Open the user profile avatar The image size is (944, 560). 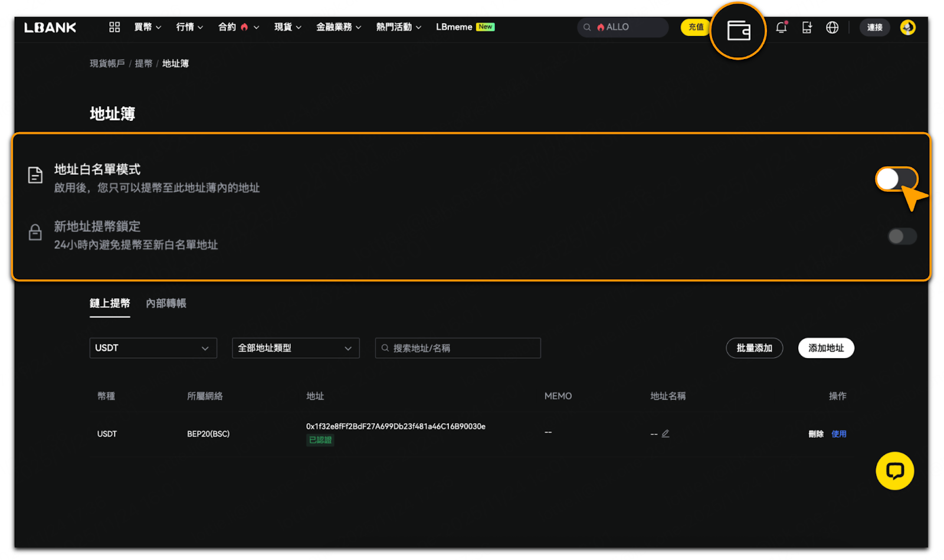pyautogui.click(x=907, y=27)
